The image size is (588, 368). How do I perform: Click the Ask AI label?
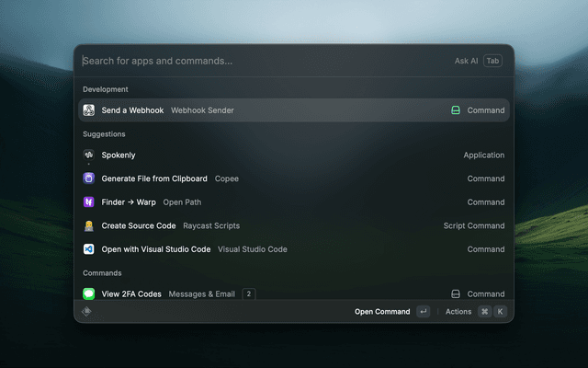(x=466, y=61)
